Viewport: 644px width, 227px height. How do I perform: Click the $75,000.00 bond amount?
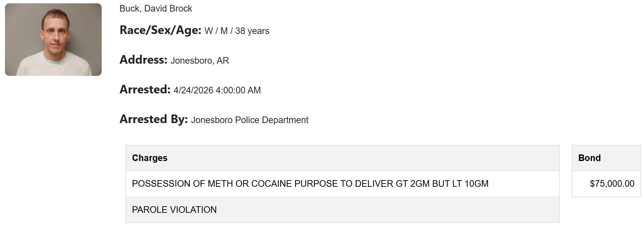[x=612, y=184]
